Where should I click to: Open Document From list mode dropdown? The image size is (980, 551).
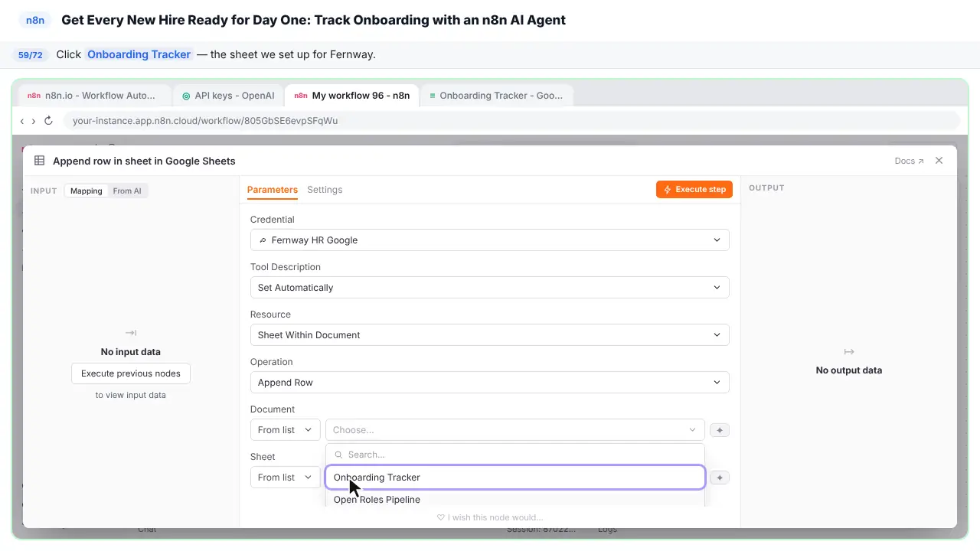click(285, 430)
